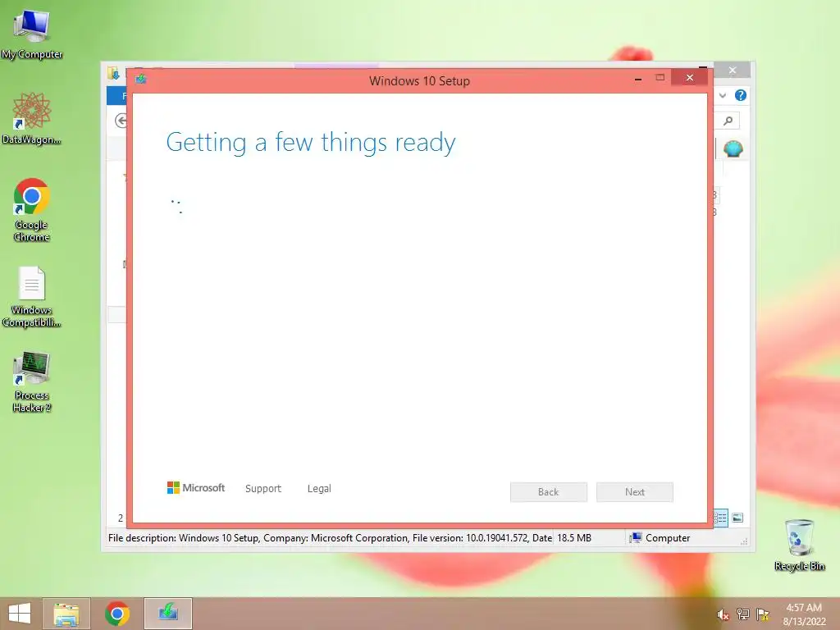Open the Support link
Screen dimensions: 840x630
click(263, 489)
